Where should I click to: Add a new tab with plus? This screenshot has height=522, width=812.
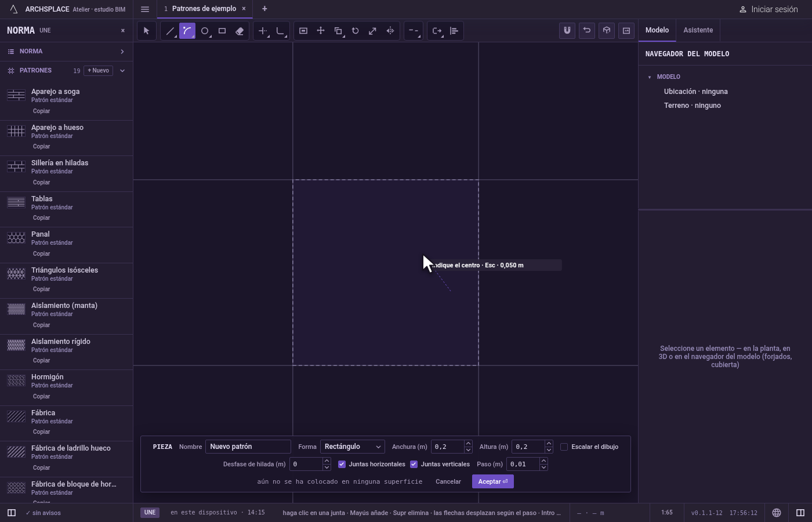[x=264, y=9]
